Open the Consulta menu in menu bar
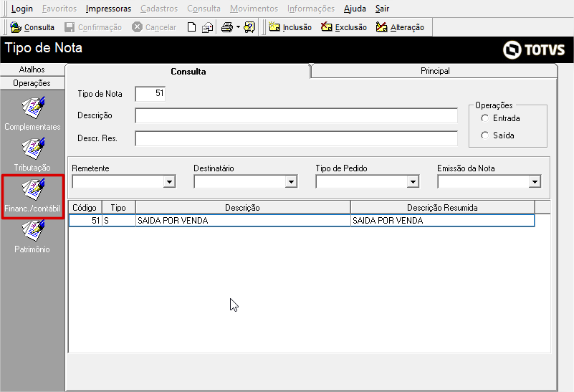This screenshot has width=574, height=392. (204, 9)
